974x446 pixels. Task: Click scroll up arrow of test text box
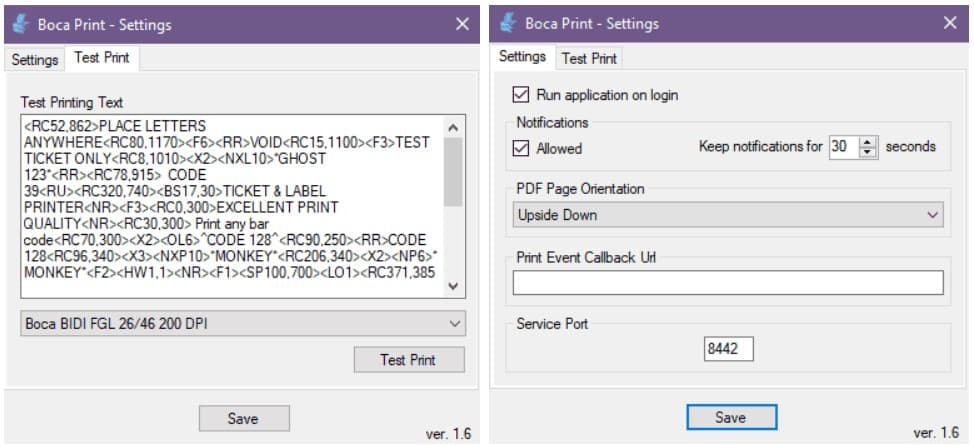tap(453, 127)
